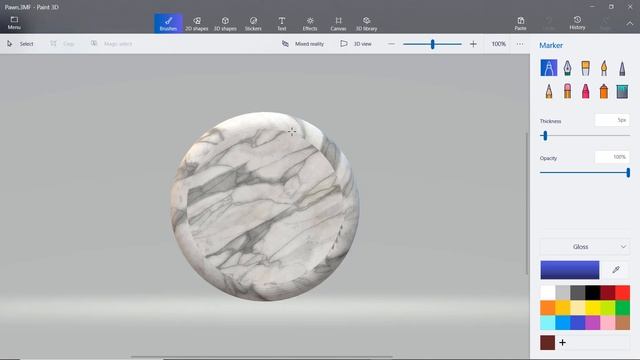640x360 pixels.
Task: Open the more options ellipsis
Action: pos(520,44)
